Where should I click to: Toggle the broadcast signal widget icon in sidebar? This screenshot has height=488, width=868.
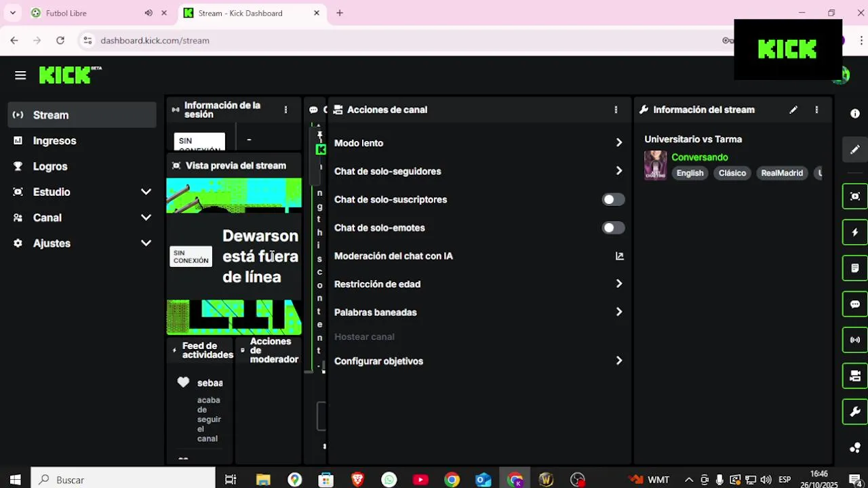coord(855,340)
